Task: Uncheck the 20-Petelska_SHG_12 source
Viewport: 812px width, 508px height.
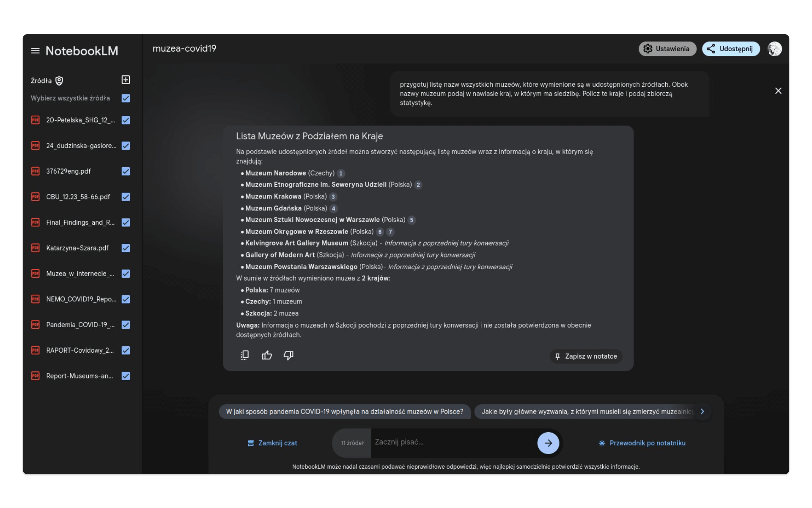Action: click(126, 120)
